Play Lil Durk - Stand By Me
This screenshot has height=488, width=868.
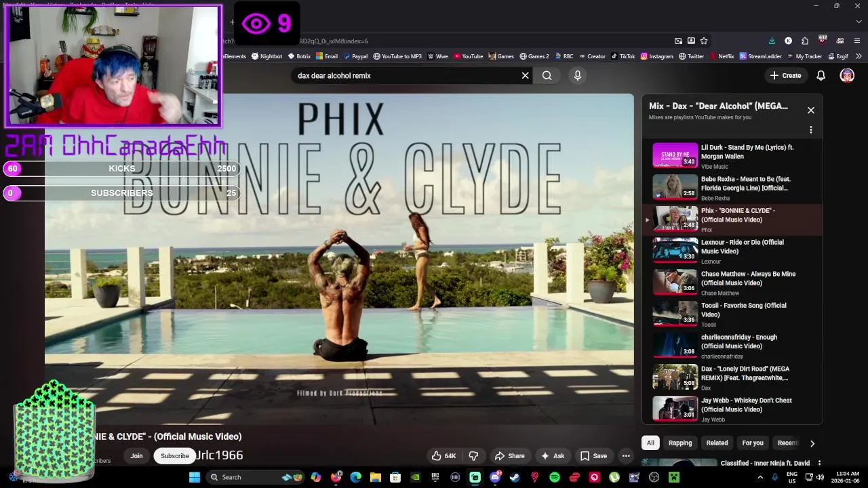pyautogui.click(x=732, y=156)
